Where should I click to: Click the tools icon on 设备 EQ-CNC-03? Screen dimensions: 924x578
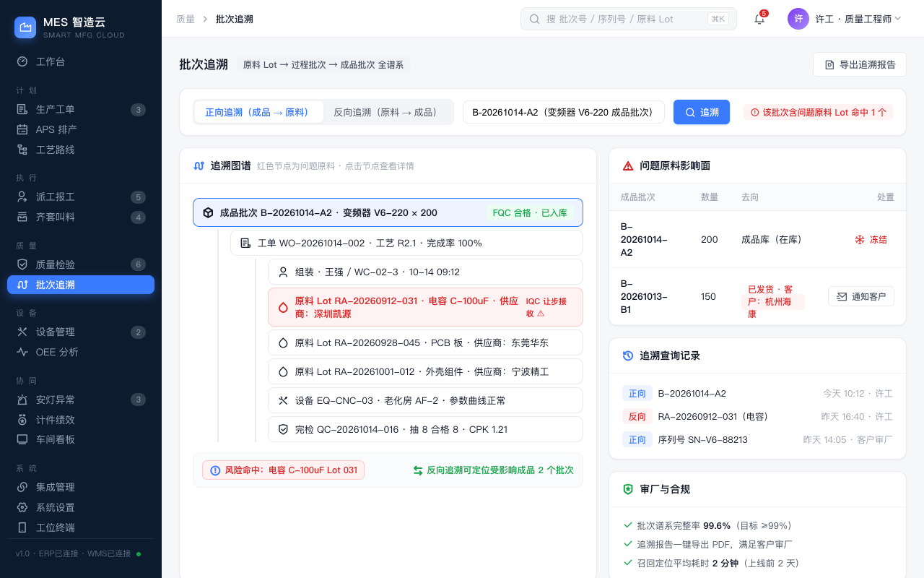click(x=283, y=400)
